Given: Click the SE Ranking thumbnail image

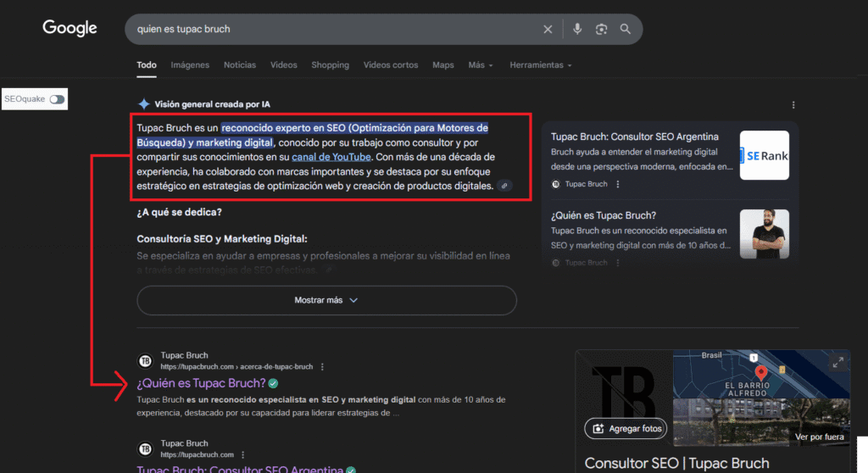Looking at the screenshot, I should [765, 155].
